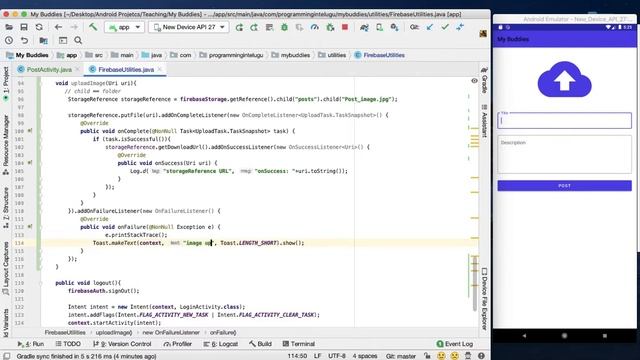Show Git history with the clock icon
Image resolution: width=640 pixels, height=360 pixels.
9,40
